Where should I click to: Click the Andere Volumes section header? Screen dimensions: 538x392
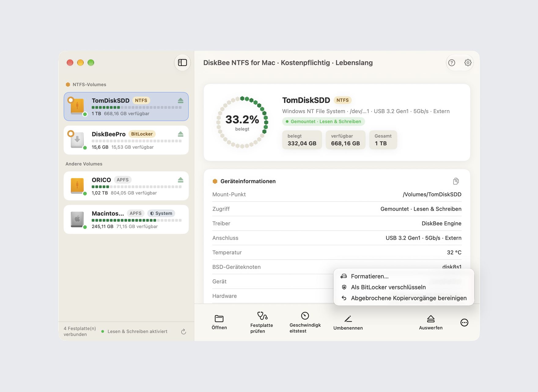[84, 164]
